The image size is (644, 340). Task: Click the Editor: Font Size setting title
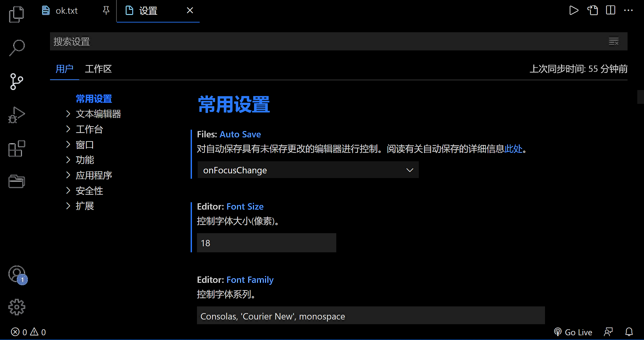tap(230, 206)
